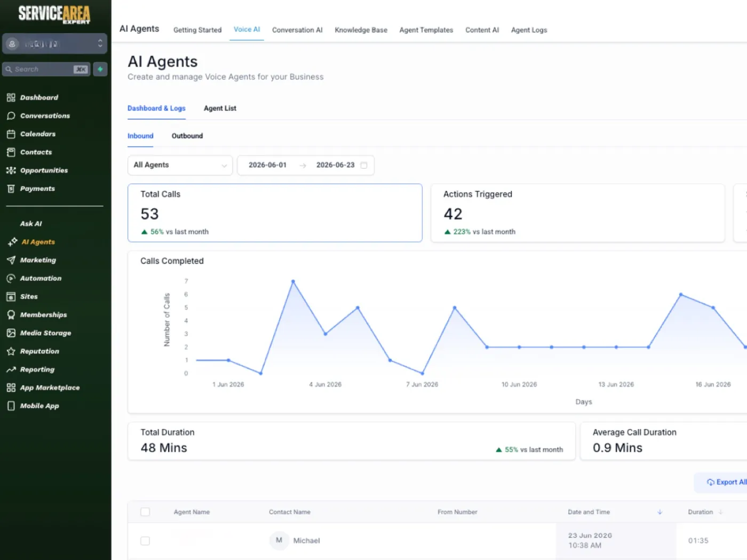Screen dimensions: 747x560
Task: Click the Export All button
Action: click(x=721, y=482)
